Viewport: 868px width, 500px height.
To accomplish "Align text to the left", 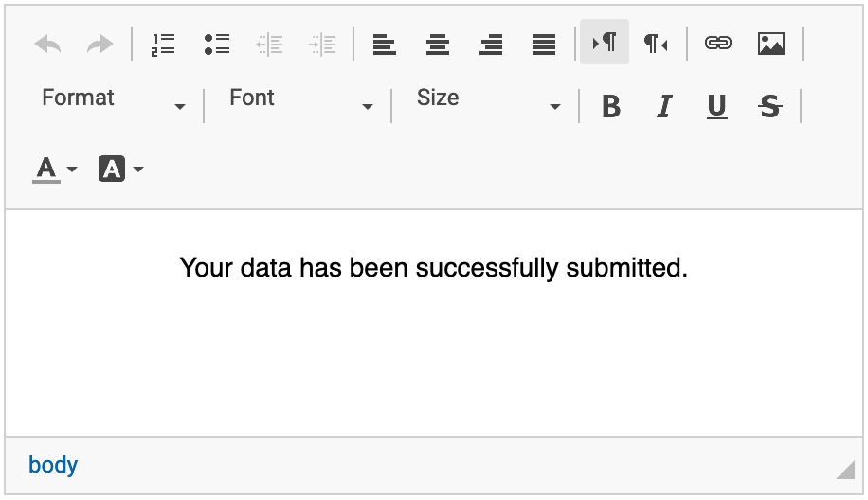I will tap(384, 44).
